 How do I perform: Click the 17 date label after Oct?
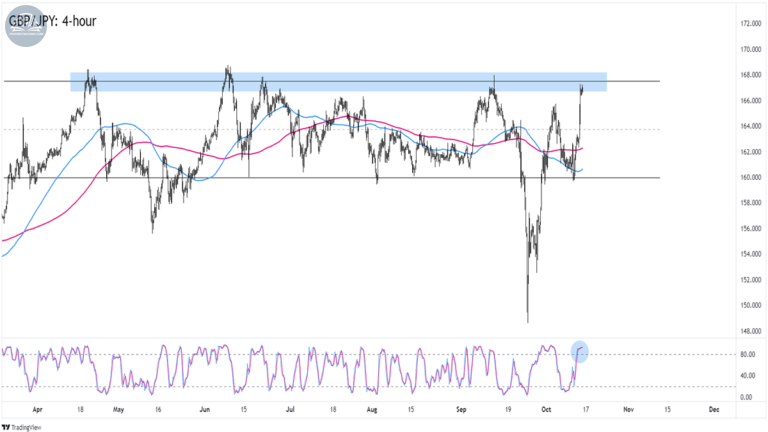(585, 409)
